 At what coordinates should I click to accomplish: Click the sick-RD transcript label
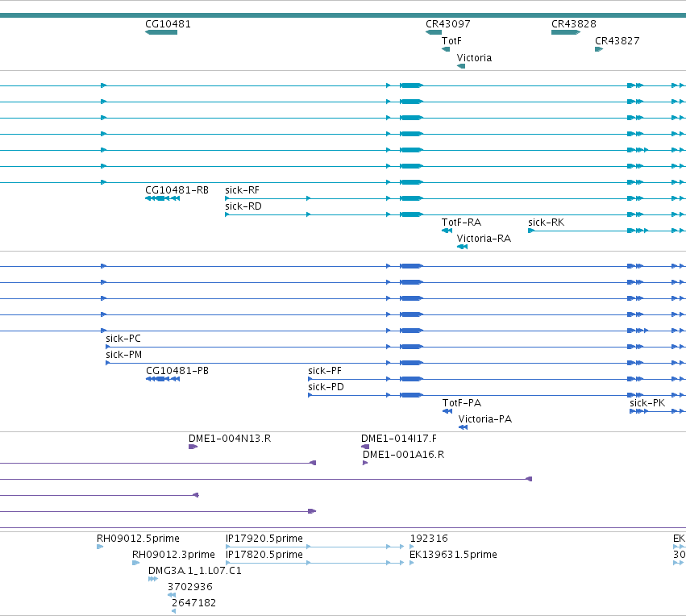pos(243,206)
